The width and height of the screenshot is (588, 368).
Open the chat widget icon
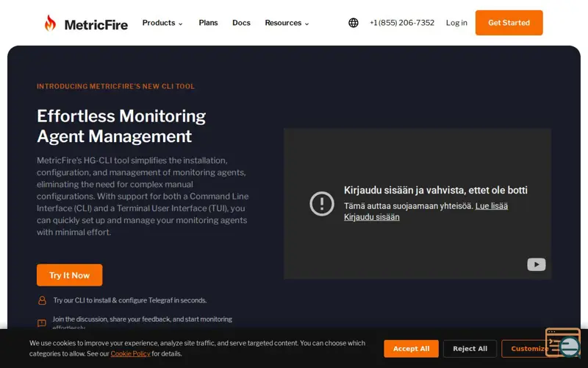coord(563,342)
